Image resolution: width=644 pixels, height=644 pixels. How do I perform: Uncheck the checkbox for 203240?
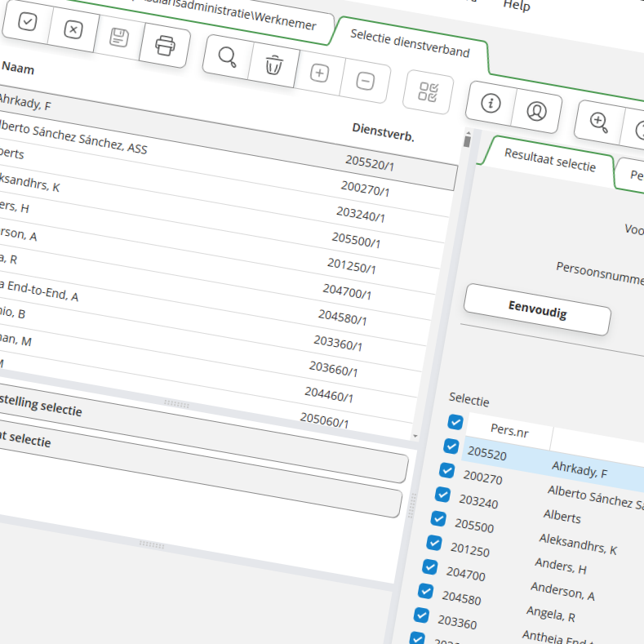point(442,495)
